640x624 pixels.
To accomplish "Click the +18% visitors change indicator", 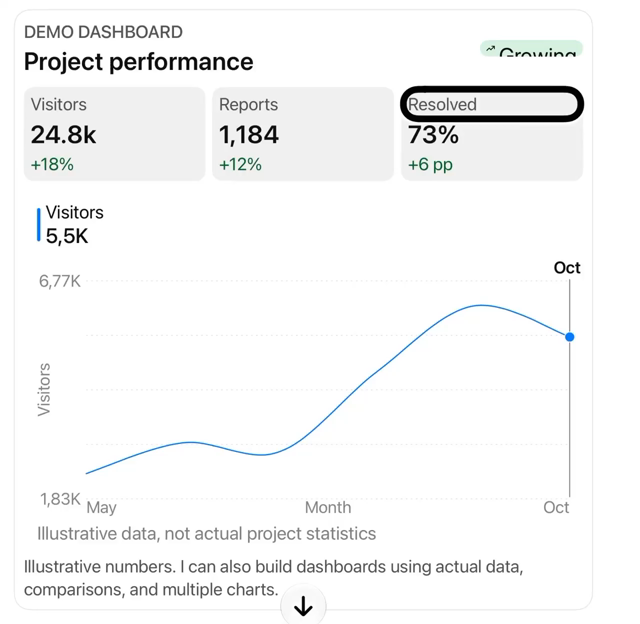I will (x=52, y=164).
